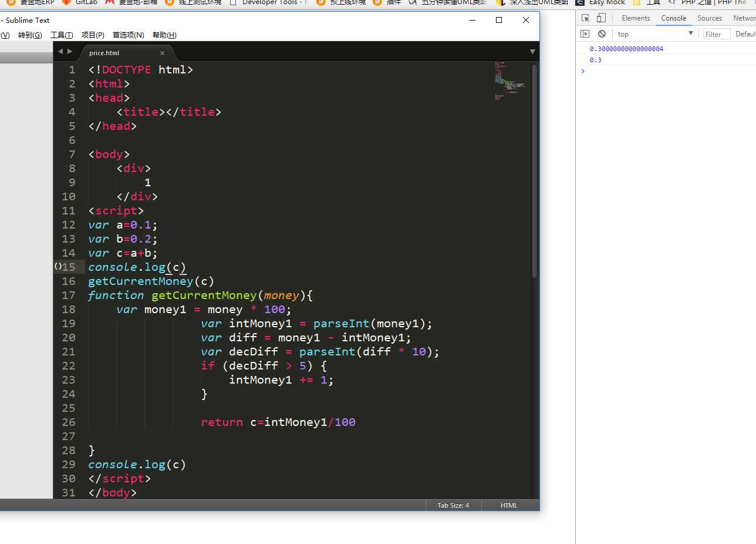Click the console Filter input field
This screenshot has height=544, width=756.
click(717, 34)
